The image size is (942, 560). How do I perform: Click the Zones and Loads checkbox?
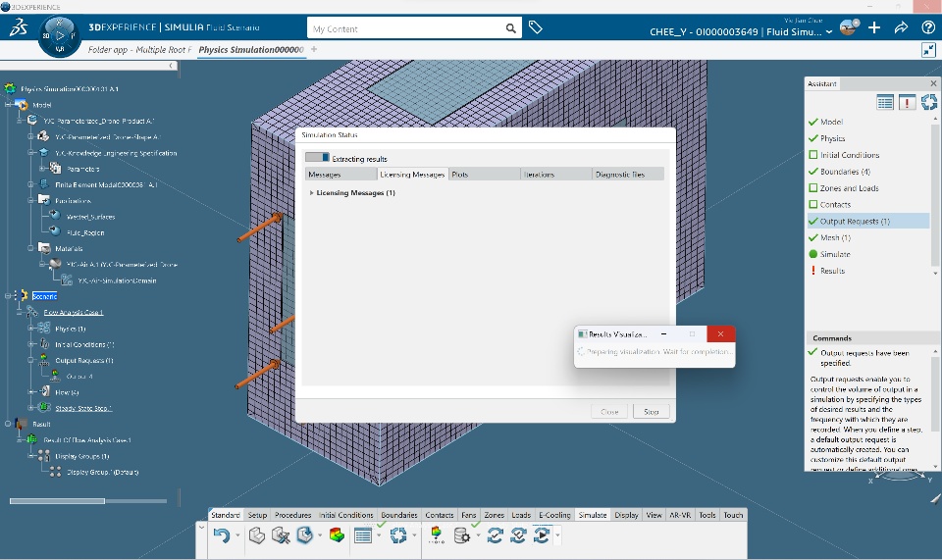[x=813, y=188]
